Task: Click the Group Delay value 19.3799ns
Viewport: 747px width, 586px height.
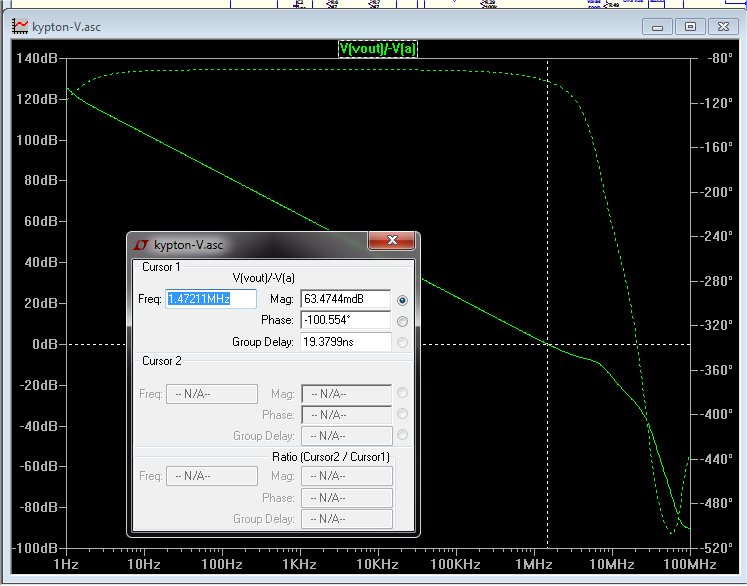Action: 346,342
